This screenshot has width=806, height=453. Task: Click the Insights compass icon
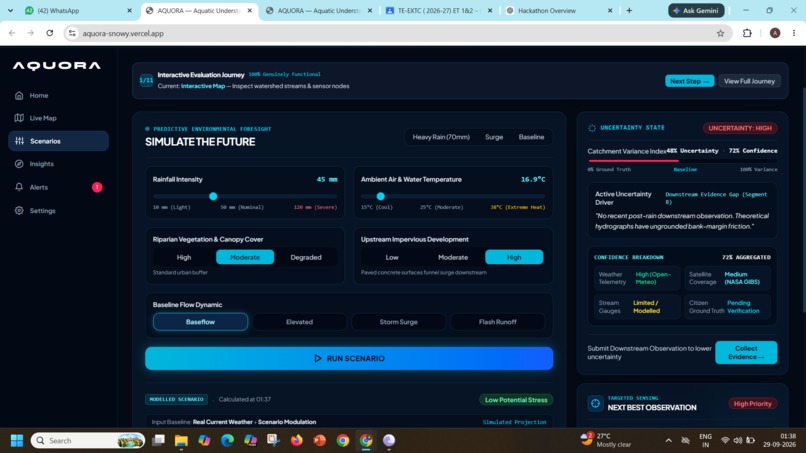pos(19,164)
